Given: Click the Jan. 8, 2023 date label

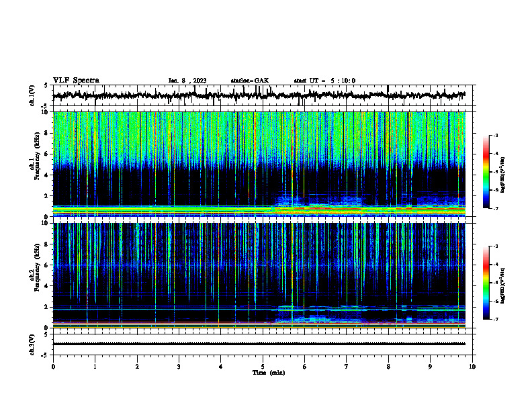Looking at the screenshot, I should click(187, 81).
